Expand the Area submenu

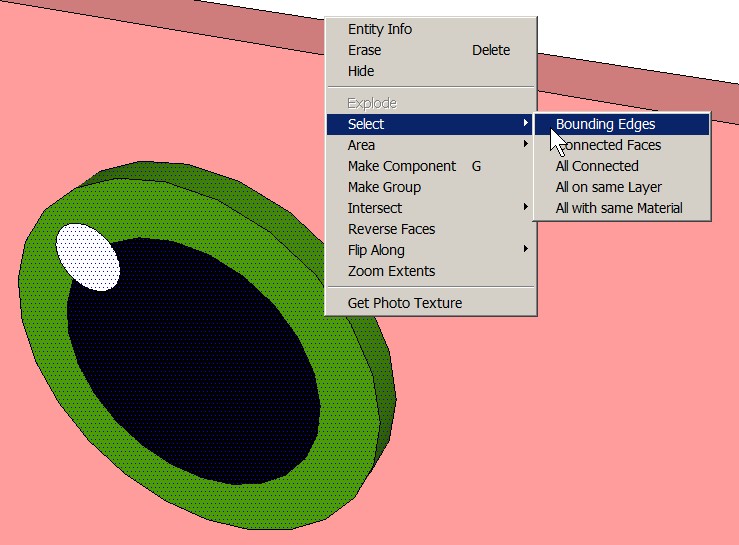[362, 145]
